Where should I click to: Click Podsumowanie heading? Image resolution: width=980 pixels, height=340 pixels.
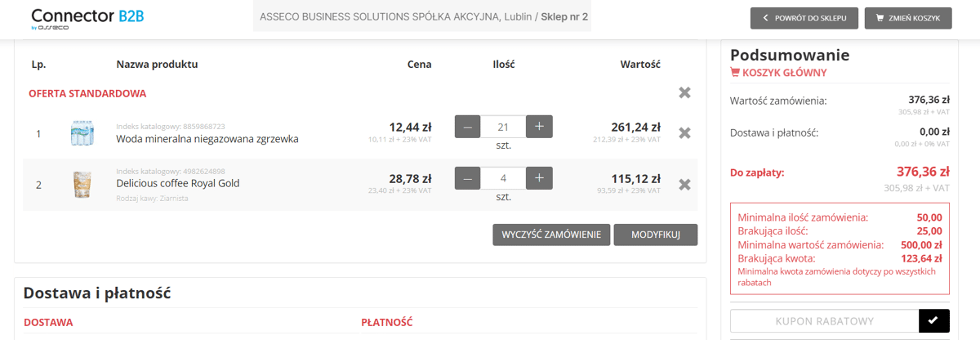[790, 55]
